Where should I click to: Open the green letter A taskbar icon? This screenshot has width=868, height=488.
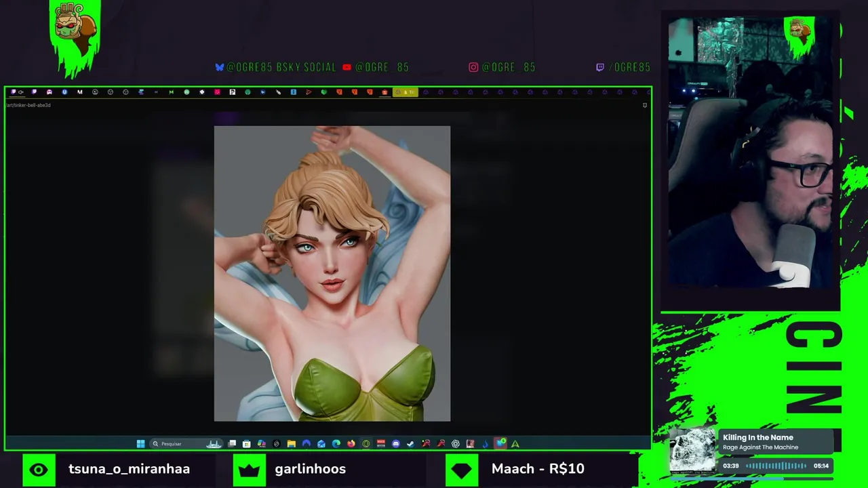[x=515, y=444]
